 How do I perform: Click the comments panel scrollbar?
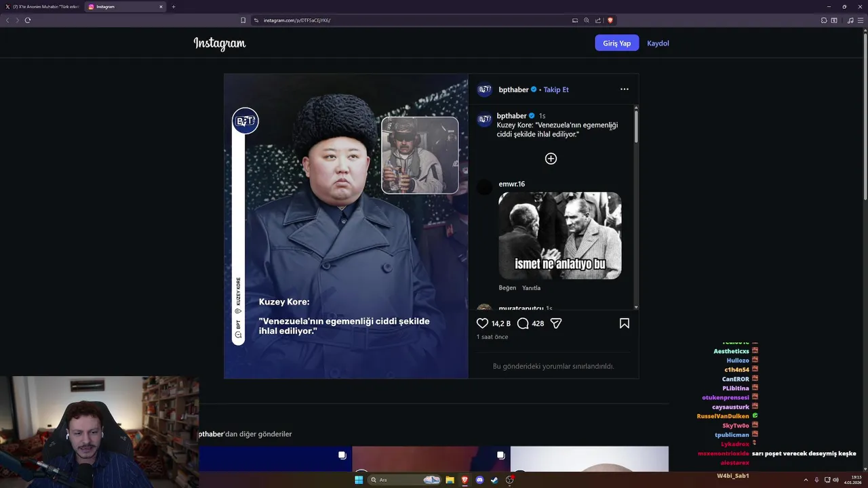[x=636, y=125]
